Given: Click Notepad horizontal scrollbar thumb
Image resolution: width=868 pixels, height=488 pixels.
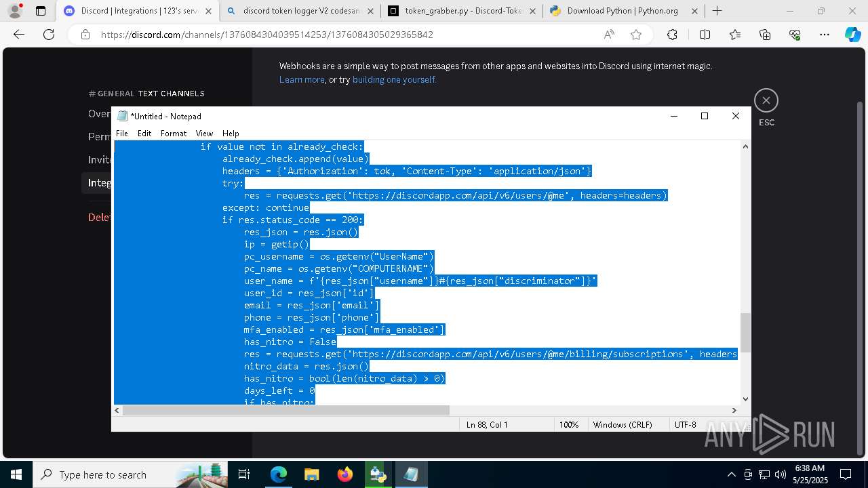Looking at the screenshot, I should tap(286, 410).
